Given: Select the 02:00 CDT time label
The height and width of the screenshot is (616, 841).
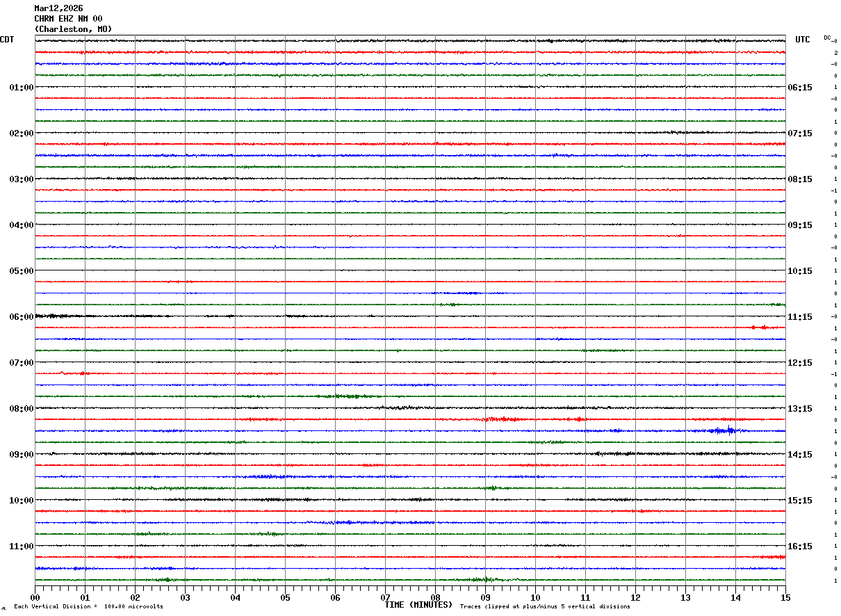Looking at the screenshot, I should point(21,133).
